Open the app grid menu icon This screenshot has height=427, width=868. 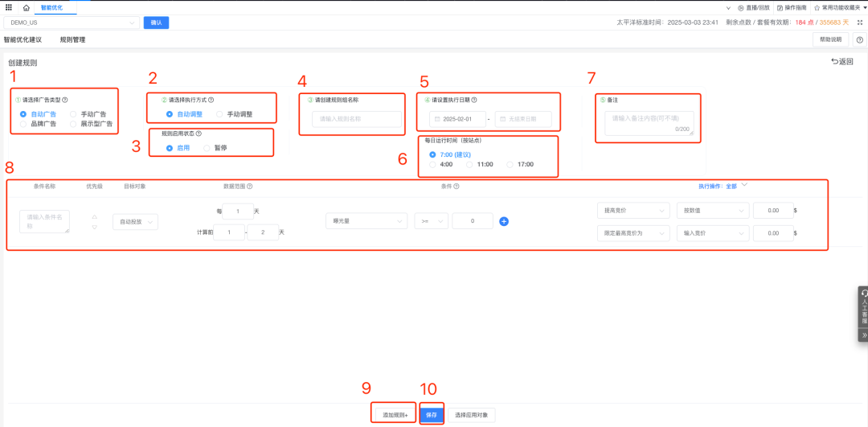8,7
